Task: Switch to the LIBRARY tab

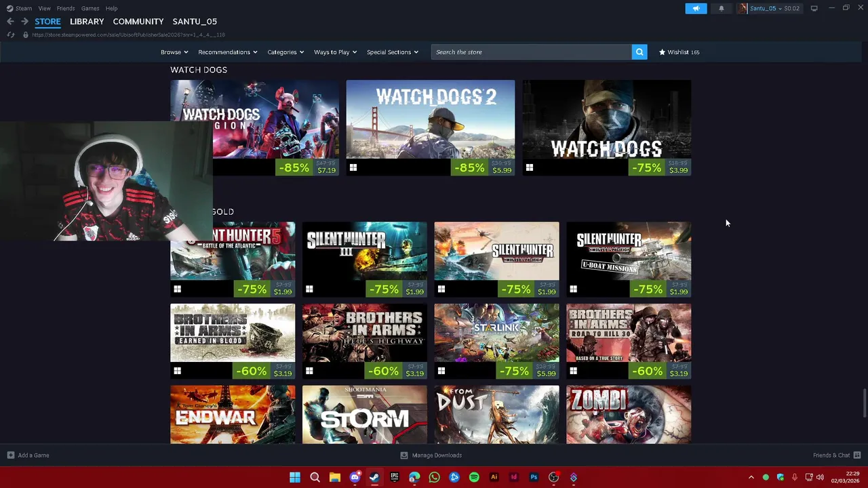Action: click(87, 22)
